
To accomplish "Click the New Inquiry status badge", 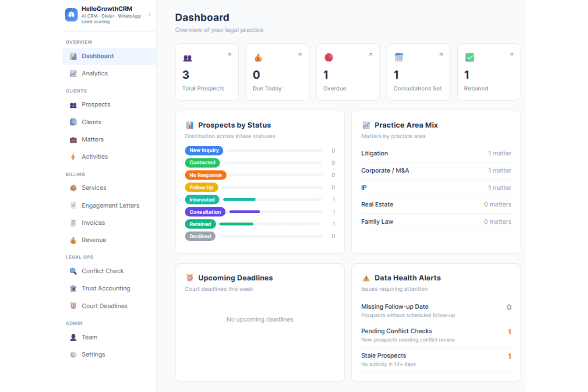I will tap(204, 151).
